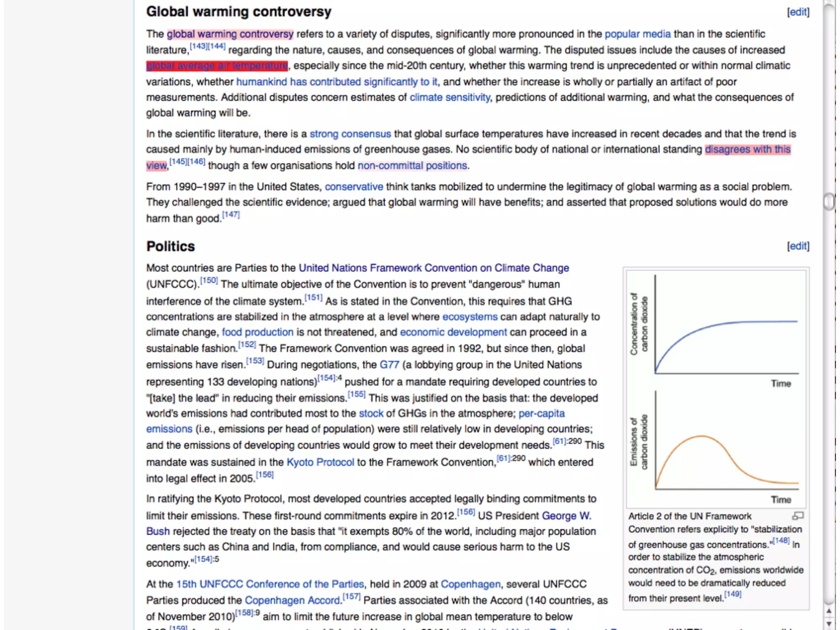
Task: Jump to citation 147
Action: pos(231,215)
